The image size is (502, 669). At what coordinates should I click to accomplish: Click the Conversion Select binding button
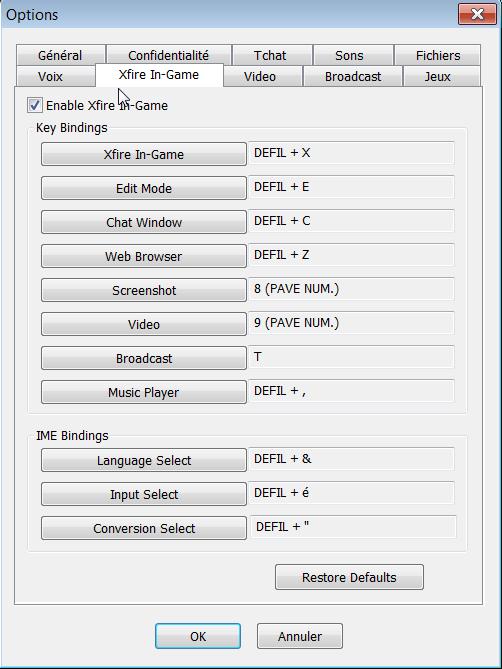(x=144, y=528)
